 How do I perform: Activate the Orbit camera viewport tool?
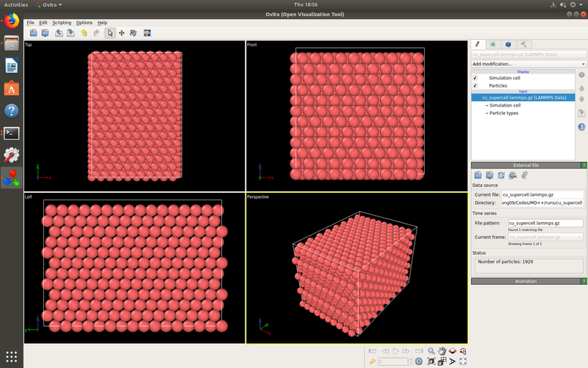click(x=452, y=351)
